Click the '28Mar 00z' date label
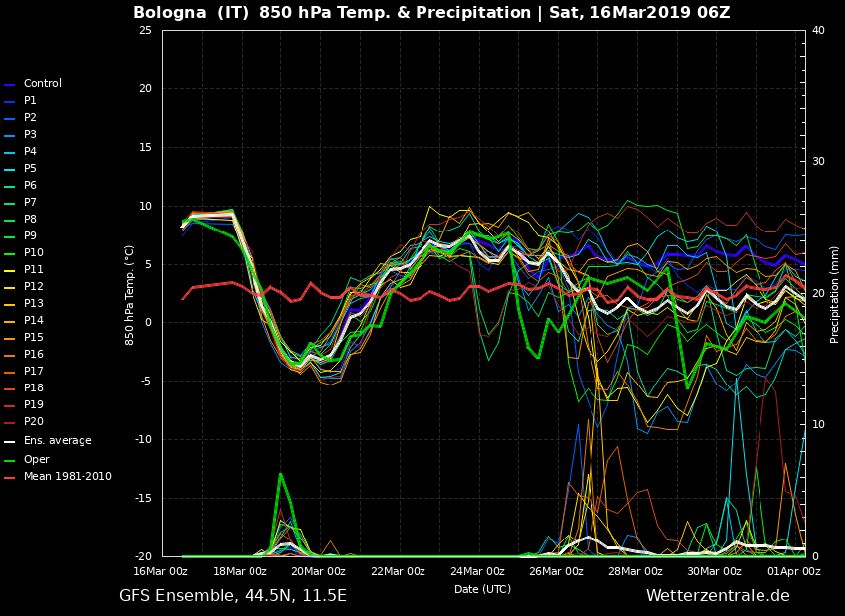Image resolution: width=845 pixels, height=616 pixels. 635,572
